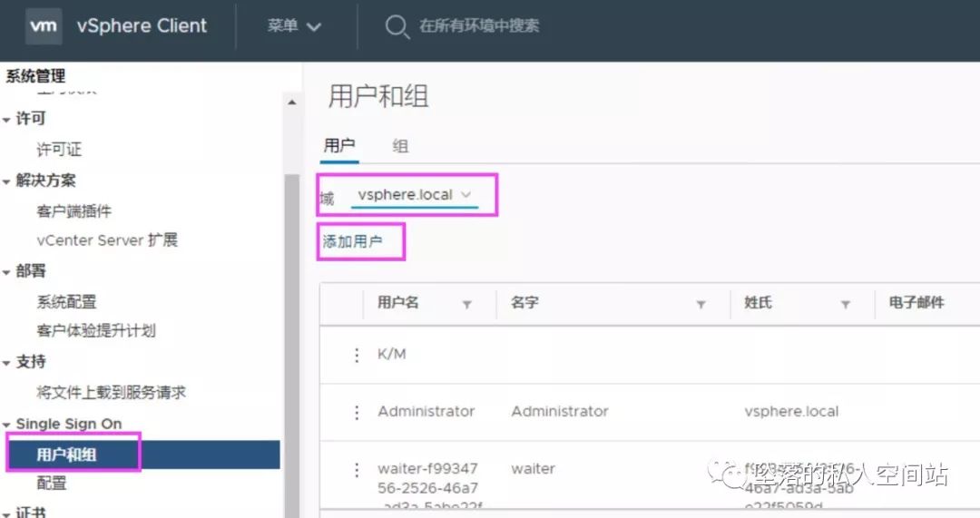Select 用户和组 in the sidebar

[66, 454]
